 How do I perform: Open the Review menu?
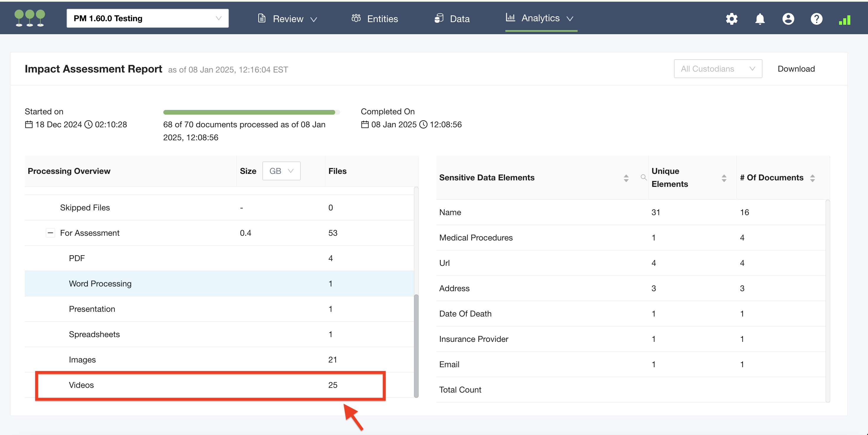coord(287,19)
